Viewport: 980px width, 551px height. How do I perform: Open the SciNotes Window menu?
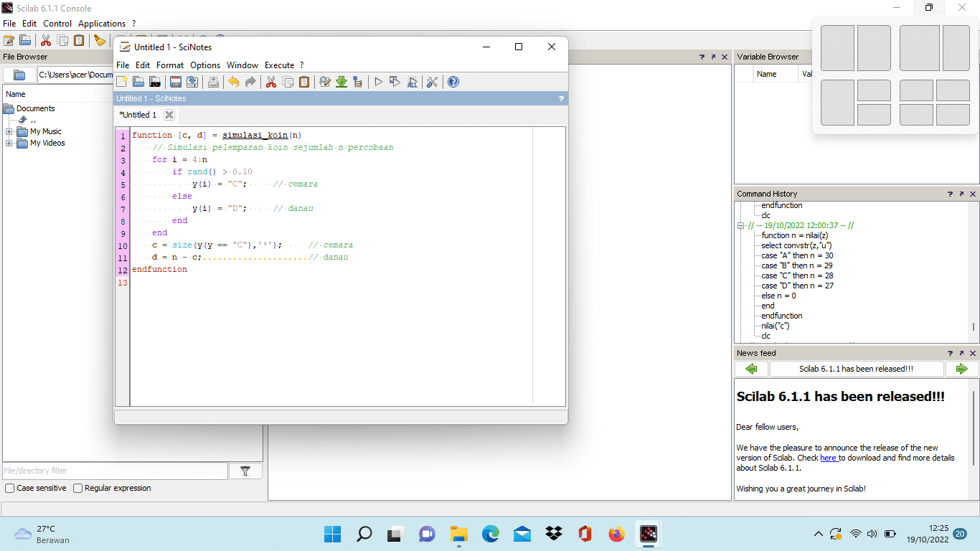(x=242, y=65)
